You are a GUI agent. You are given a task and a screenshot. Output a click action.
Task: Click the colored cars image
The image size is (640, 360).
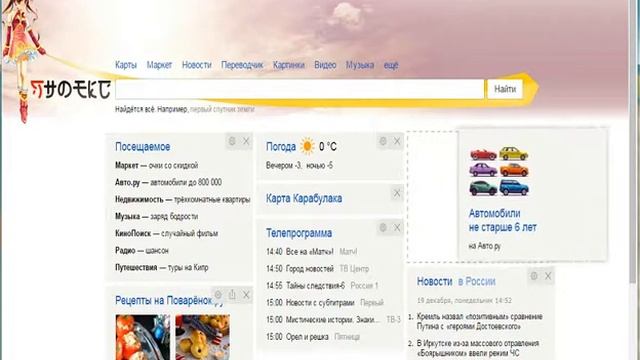[499, 171]
